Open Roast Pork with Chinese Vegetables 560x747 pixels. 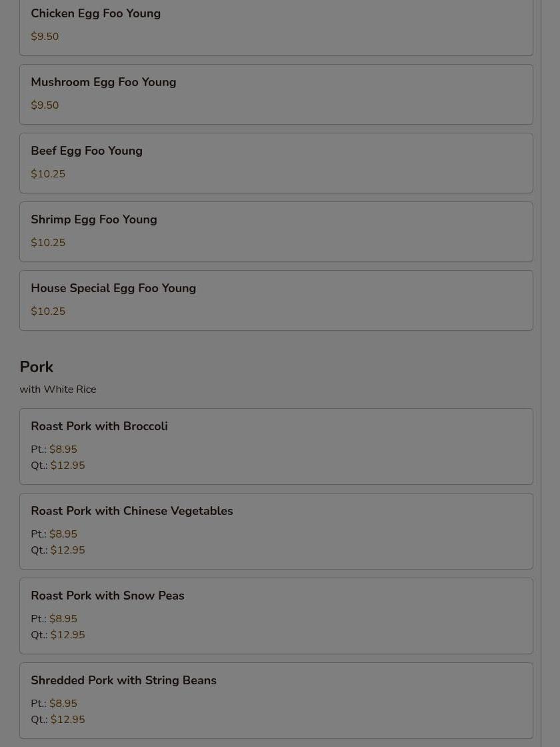(276, 531)
